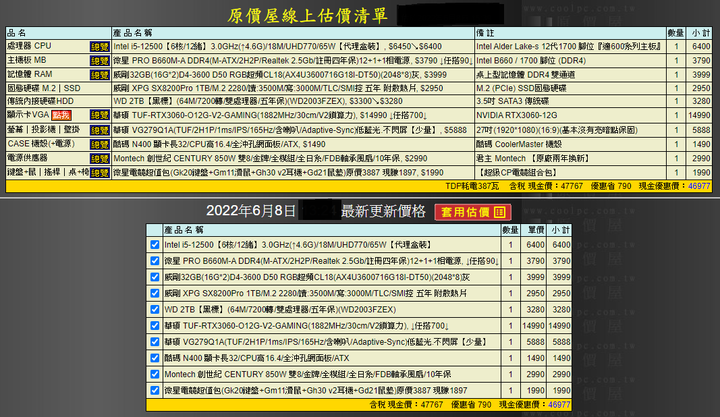The width and height of the screenshot is (720, 417).
Task: Click the 總覽 button in the 電源供應器 row
Action: 99,159
